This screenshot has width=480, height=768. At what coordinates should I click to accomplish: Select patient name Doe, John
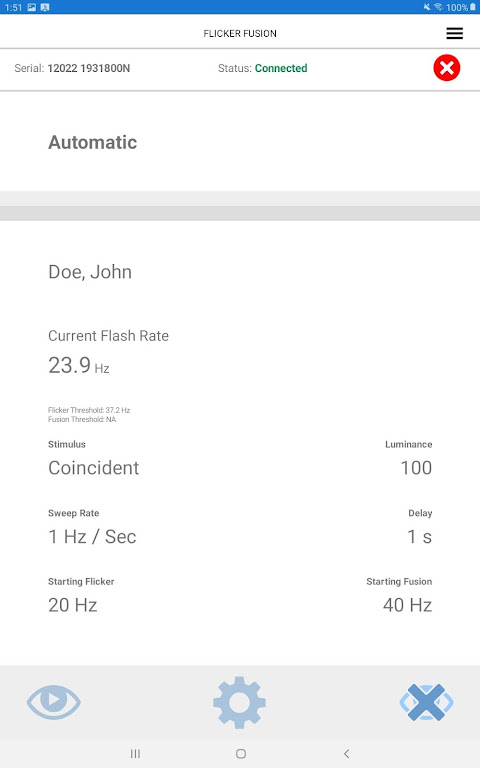coord(90,272)
